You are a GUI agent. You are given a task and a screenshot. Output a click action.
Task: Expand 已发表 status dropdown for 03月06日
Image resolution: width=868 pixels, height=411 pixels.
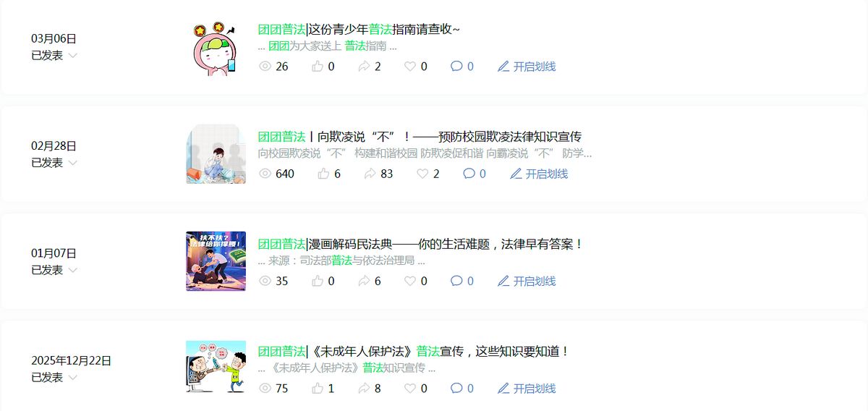[73, 56]
